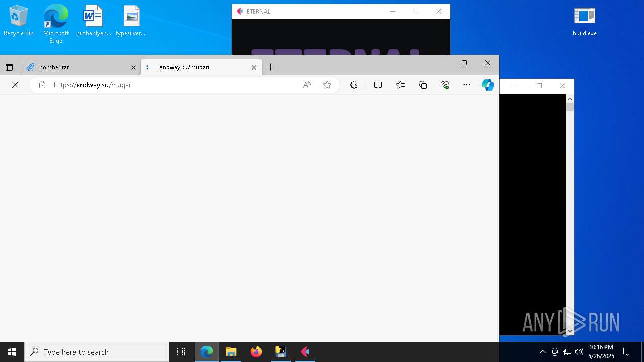Viewport: 644px width, 362px height.
Task: Switch to the bomber.rar tab
Action: pos(81,67)
